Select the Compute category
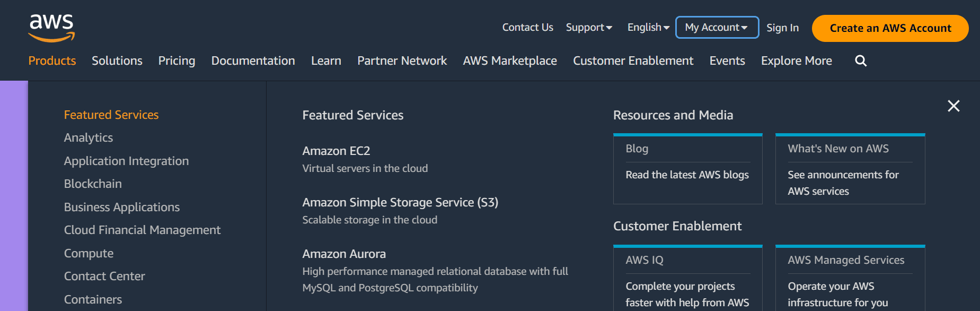 pos(89,254)
